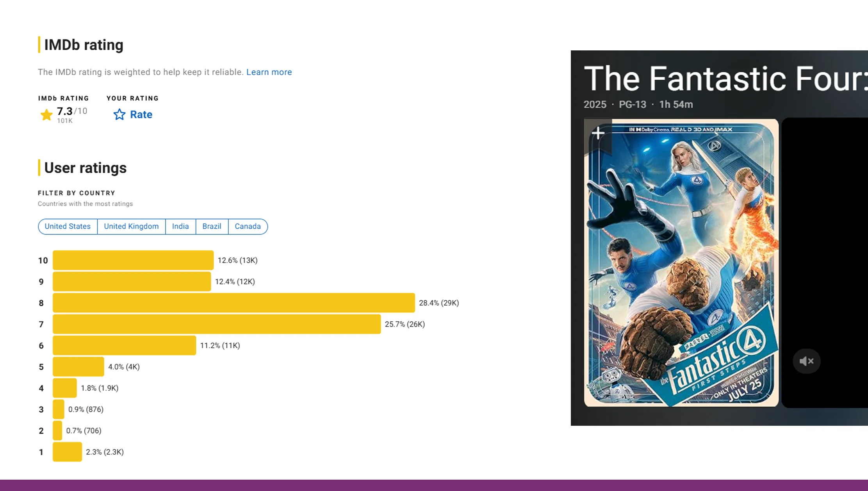
Task: Click the yellow IMDb rating star icon
Action: click(46, 114)
